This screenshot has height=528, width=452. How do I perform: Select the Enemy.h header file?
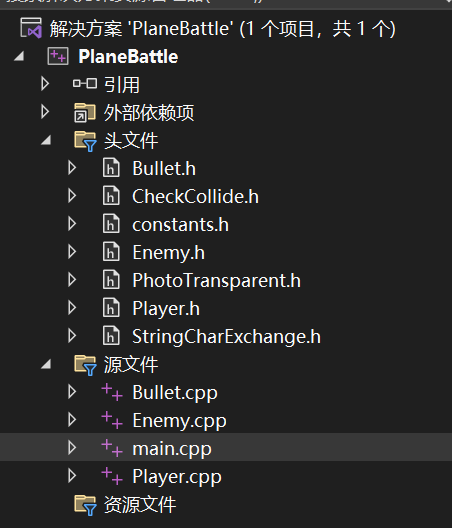tap(168, 253)
